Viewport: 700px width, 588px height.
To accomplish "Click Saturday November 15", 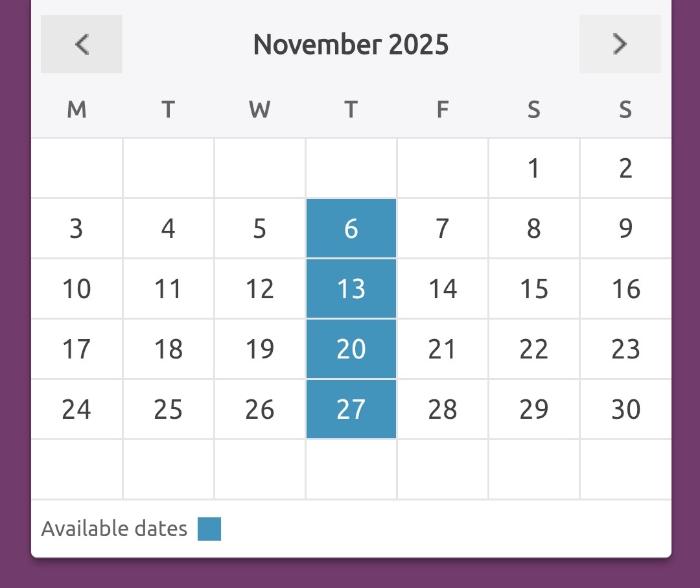I will (533, 289).
